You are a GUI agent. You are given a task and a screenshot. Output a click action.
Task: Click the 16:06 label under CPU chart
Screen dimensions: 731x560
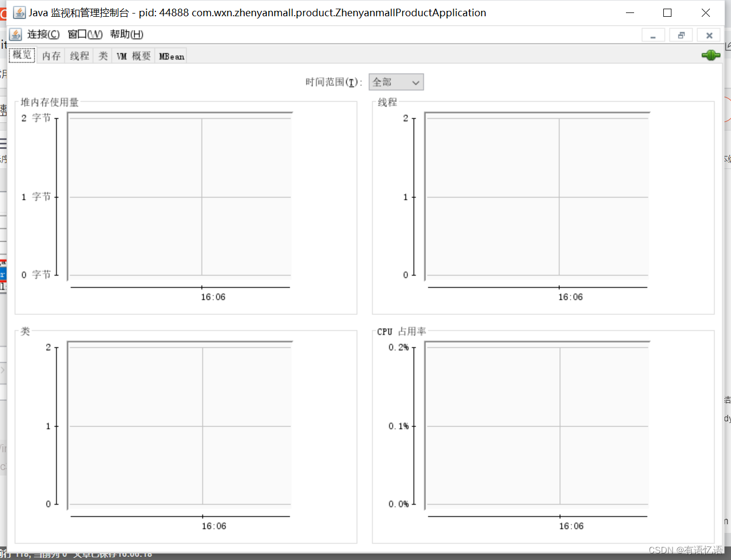click(x=571, y=526)
